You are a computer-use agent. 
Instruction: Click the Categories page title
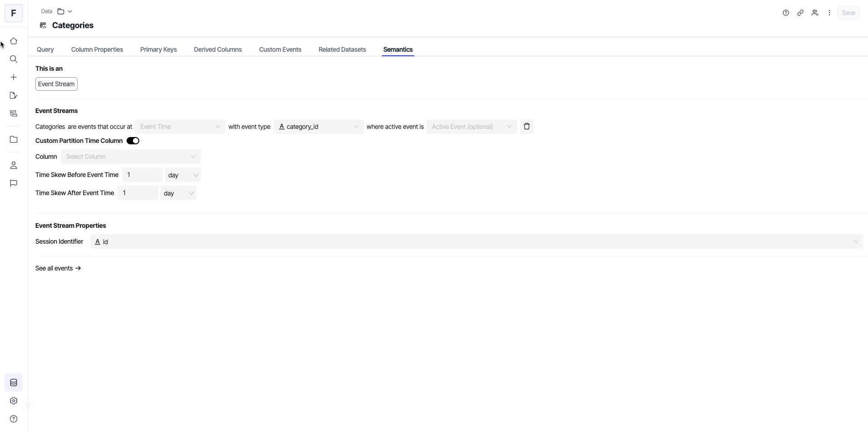[x=73, y=26]
